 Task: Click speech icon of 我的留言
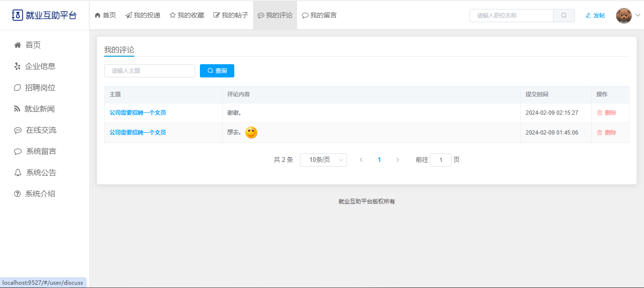[305, 15]
